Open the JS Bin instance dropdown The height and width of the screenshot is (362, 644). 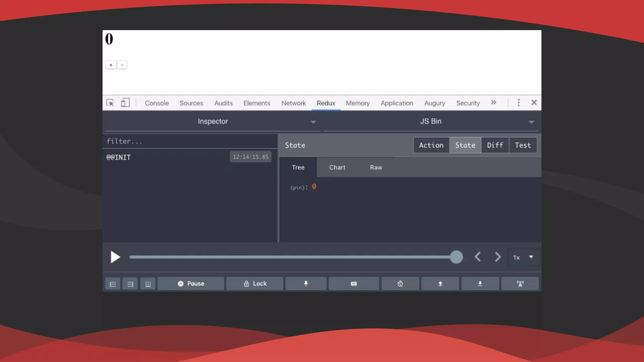click(431, 122)
